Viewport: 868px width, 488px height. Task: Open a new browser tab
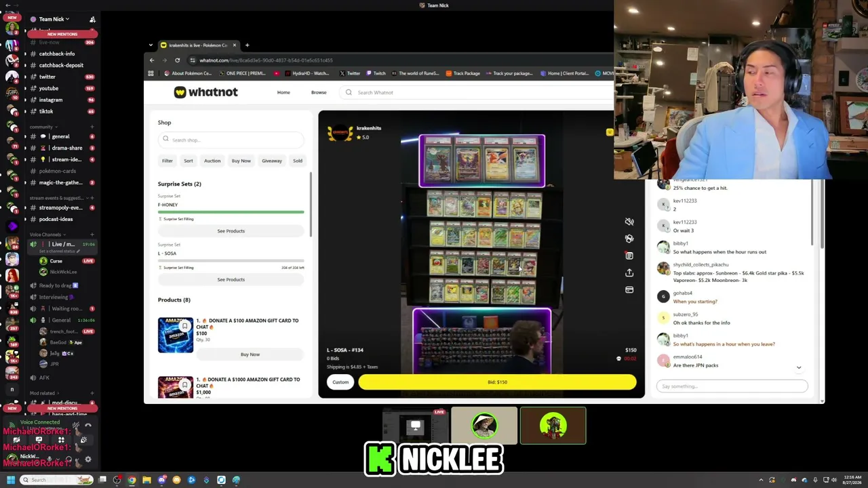point(247,45)
